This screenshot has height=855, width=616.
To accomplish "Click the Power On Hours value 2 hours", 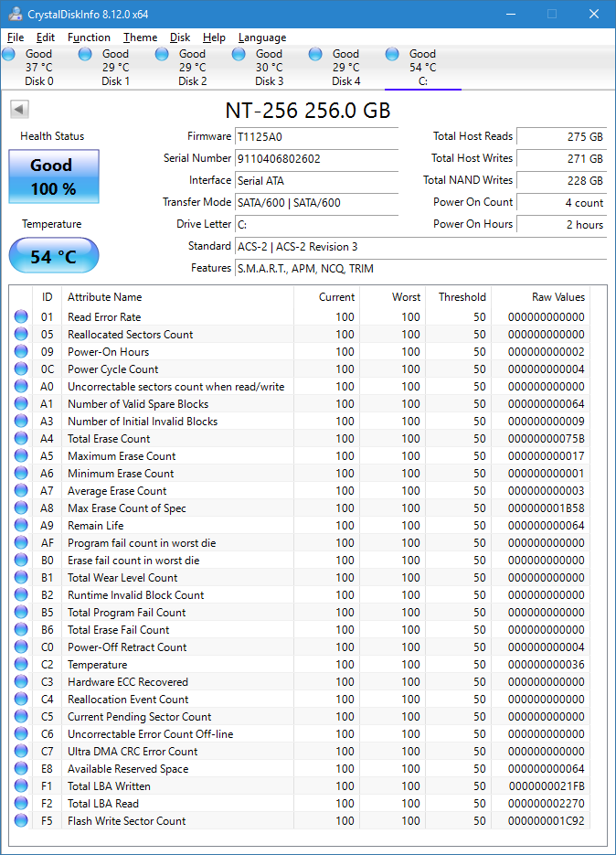I will tap(561, 225).
